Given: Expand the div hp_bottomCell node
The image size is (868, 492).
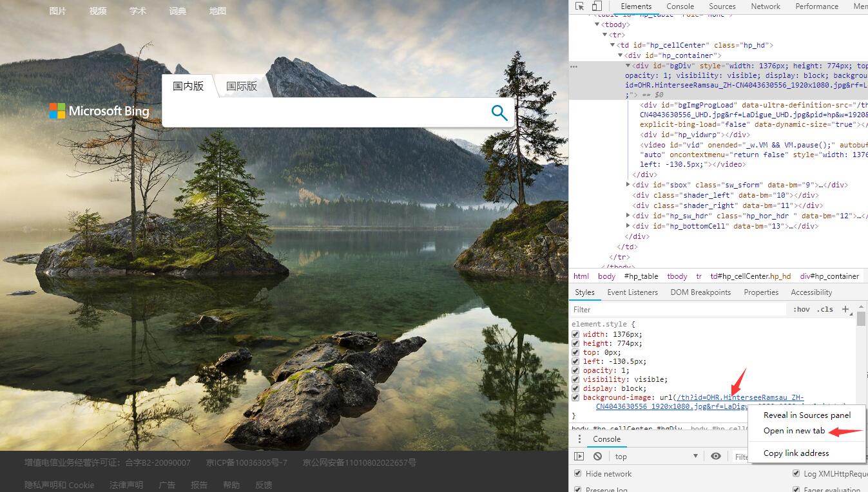Looking at the screenshot, I should [x=628, y=226].
